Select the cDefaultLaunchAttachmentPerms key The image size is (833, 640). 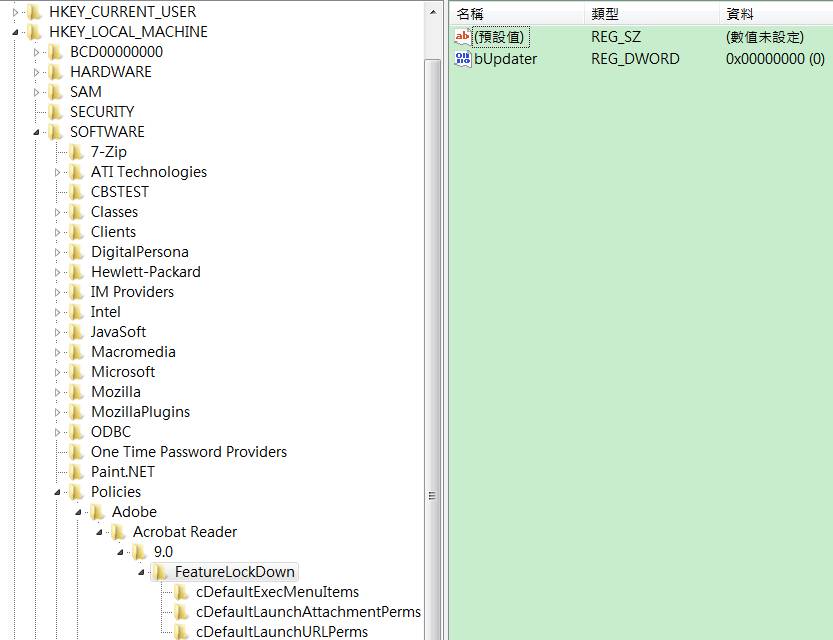[x=308, y=612]
